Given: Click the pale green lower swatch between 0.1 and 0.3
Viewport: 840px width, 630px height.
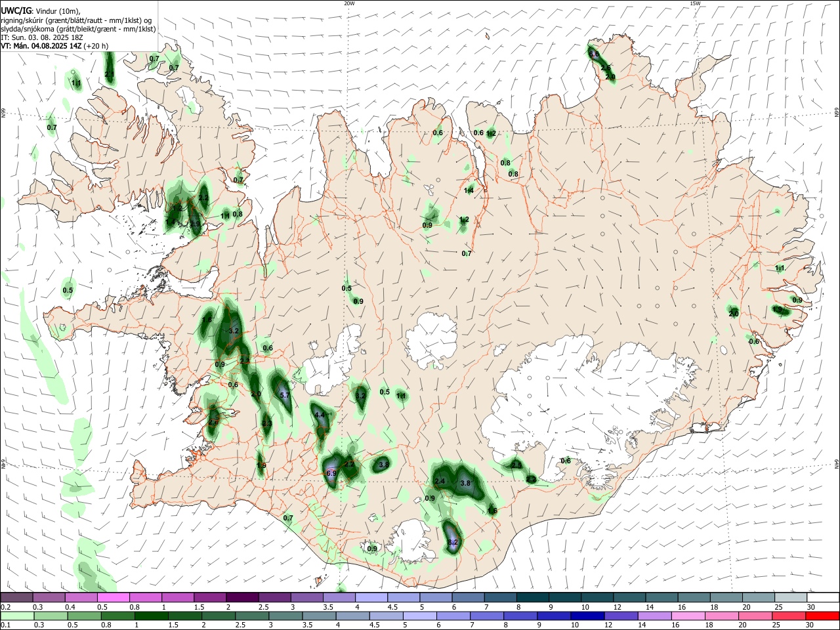Looking at the screenshot, I should point(16,616).
